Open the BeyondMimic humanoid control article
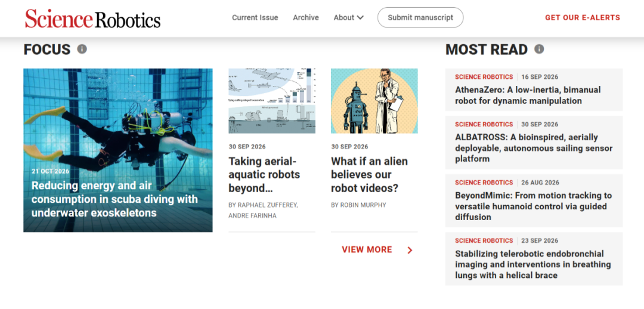 pos(534,206)
